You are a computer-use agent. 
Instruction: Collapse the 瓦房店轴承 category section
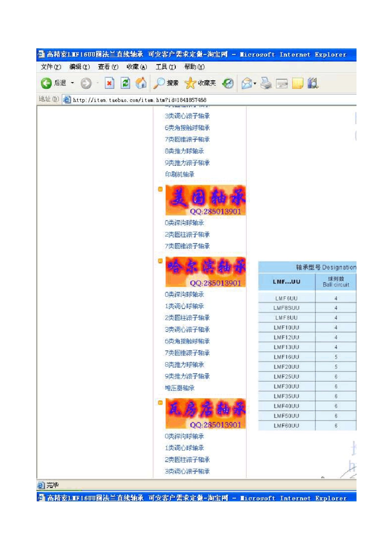(x=161, y=403)
